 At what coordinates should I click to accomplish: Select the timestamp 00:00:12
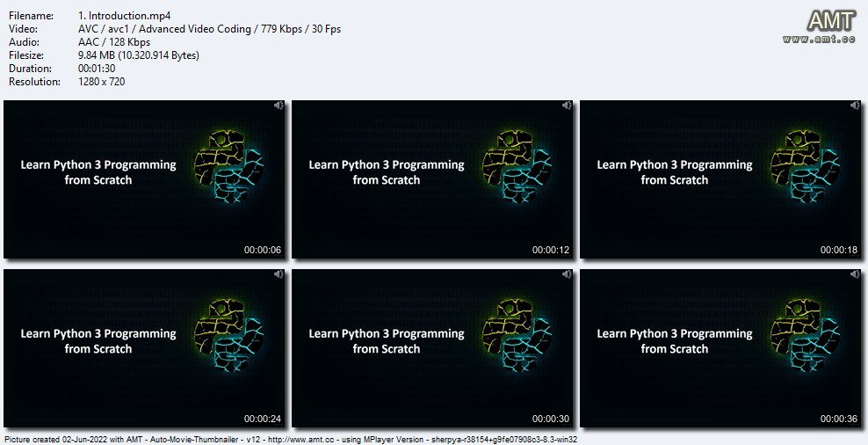[x=551, y=250]
